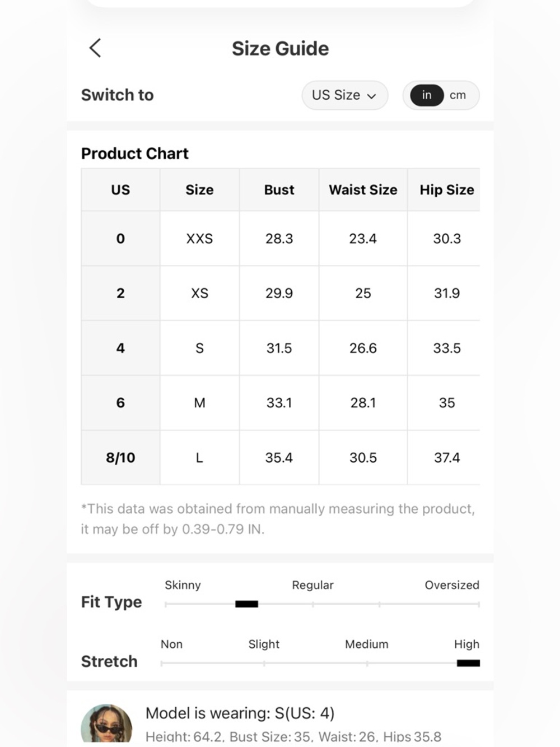Switch units to cm
Image resolution: width=560 pixels, height=747 pixels.
(458, 95)
